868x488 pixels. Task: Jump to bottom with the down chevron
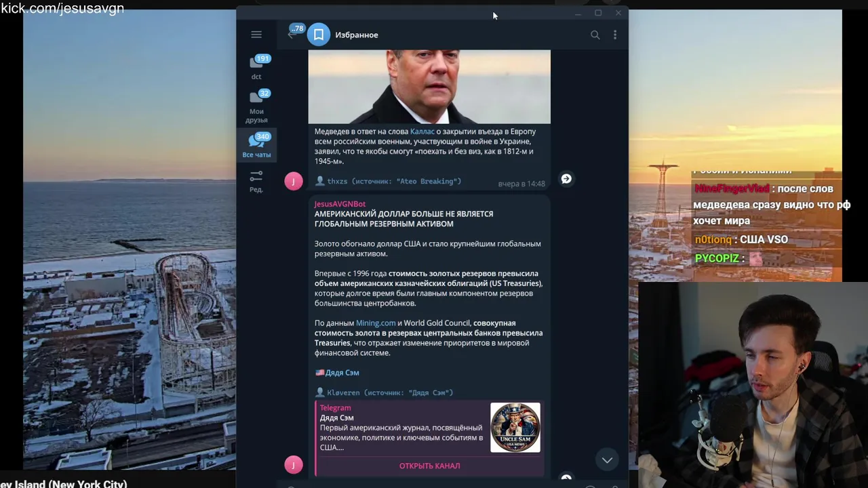(607, 460)
